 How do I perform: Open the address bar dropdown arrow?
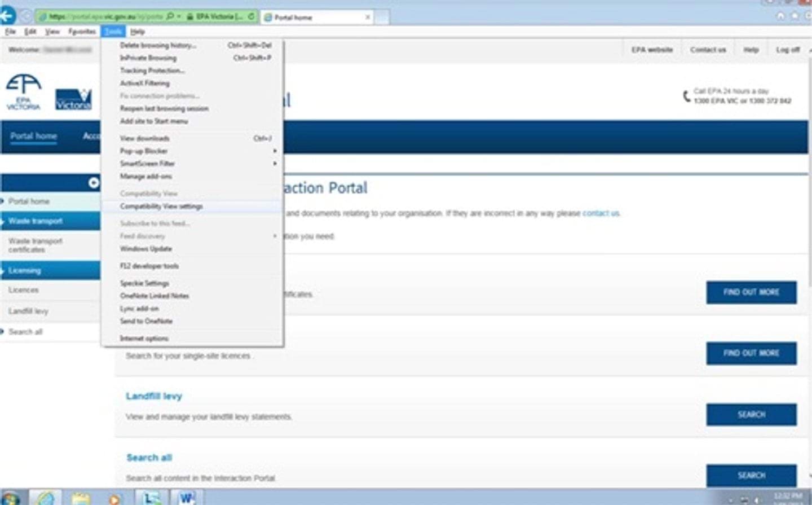(x=179, y=16)
